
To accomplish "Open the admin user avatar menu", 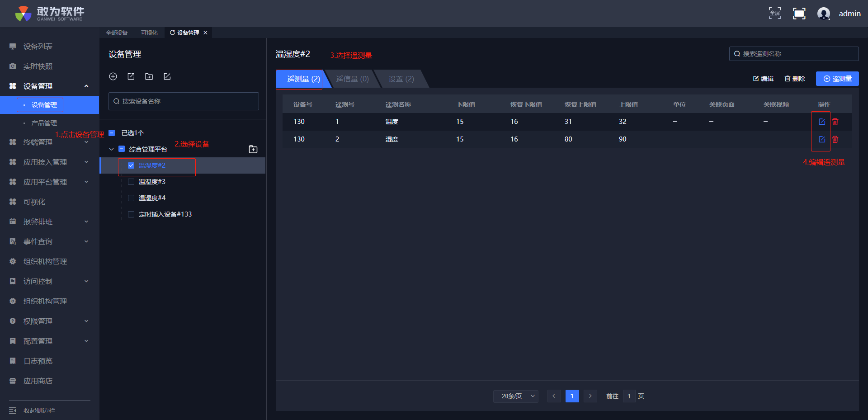I will pos(824,14).
